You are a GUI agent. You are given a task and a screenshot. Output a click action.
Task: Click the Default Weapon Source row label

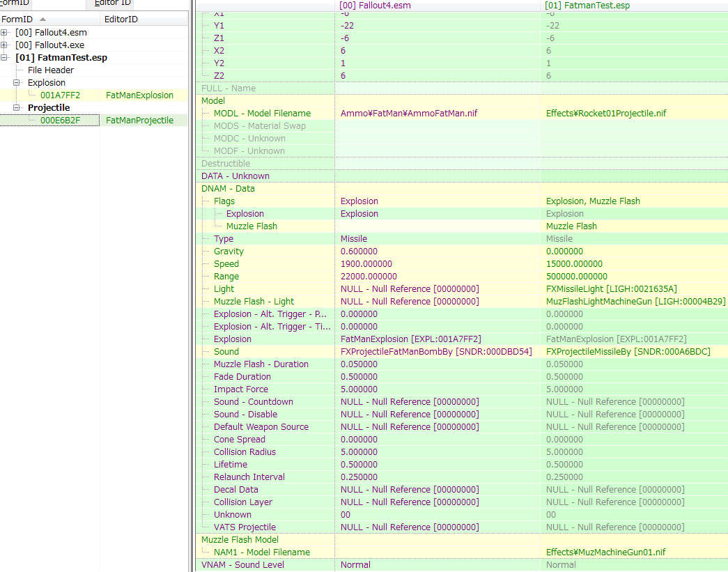261,426
